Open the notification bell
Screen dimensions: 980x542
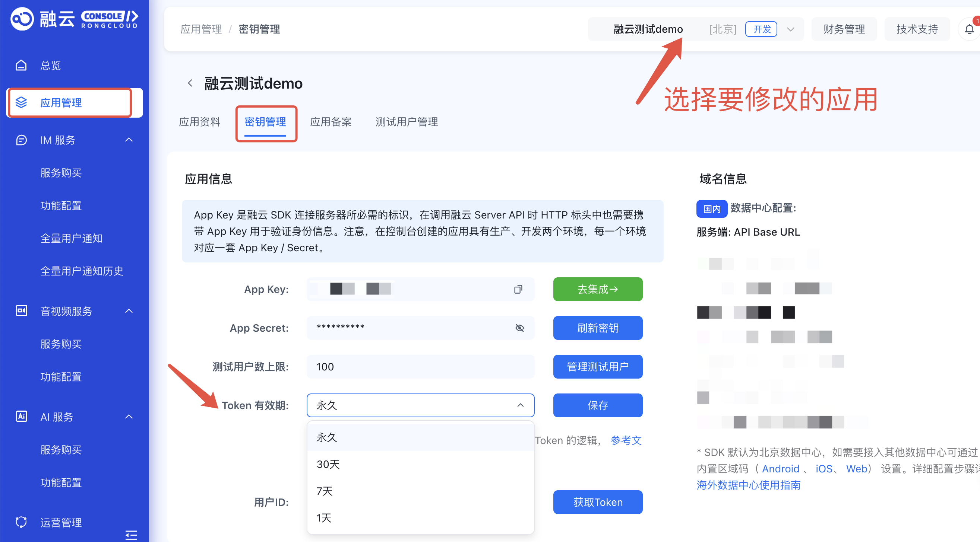point(969,29)
